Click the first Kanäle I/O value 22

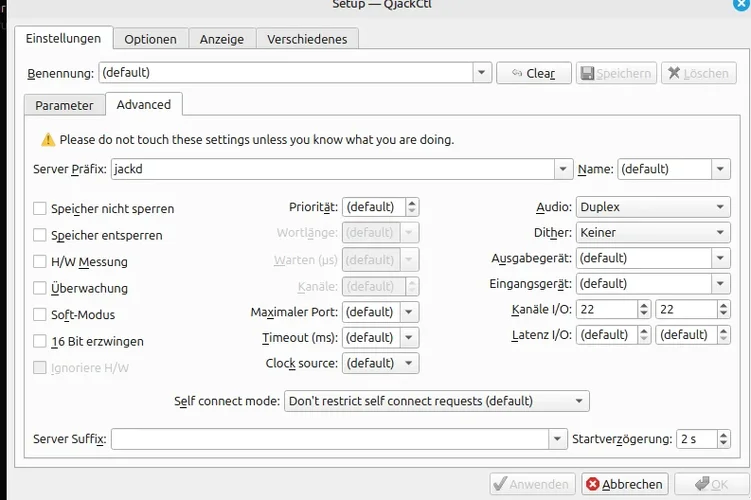coord(607,309)
